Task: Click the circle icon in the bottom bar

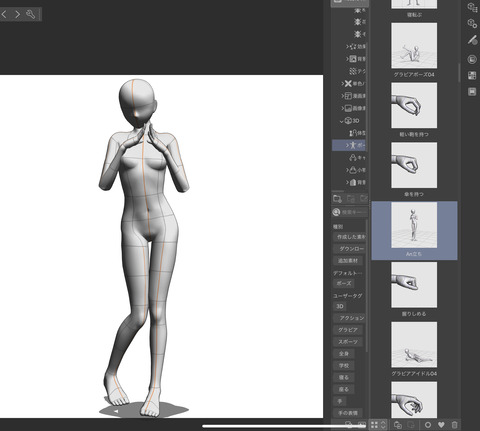Action: [x=428, y=425]
